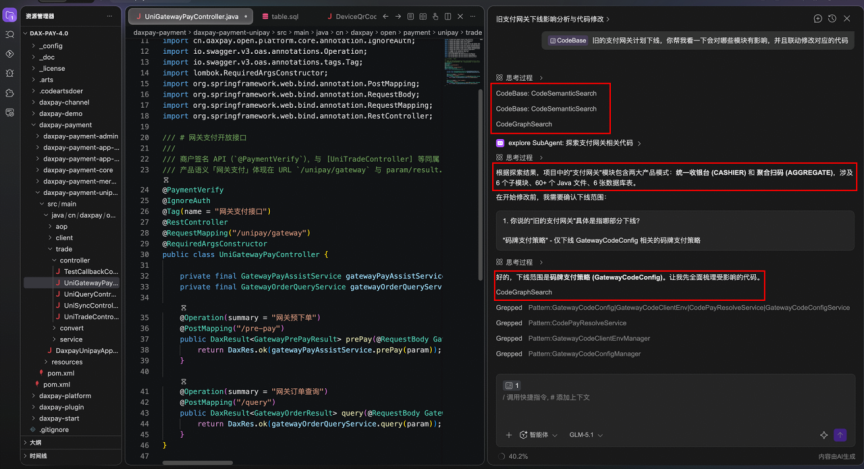Viewport: 864px width, 470px height.
Task: Switch to table.sql tab
Action: click(281, 17)
